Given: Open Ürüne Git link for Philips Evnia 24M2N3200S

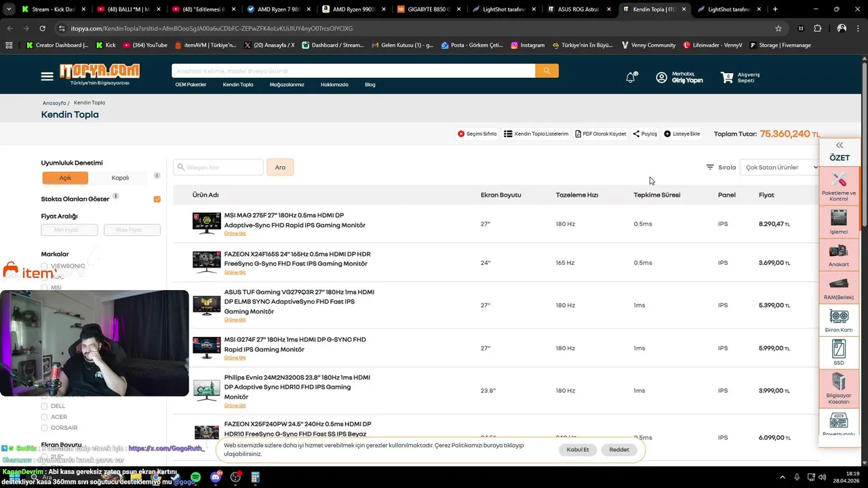Looking at the screenshot, I should pyautogui.click(x=235, y=405).
